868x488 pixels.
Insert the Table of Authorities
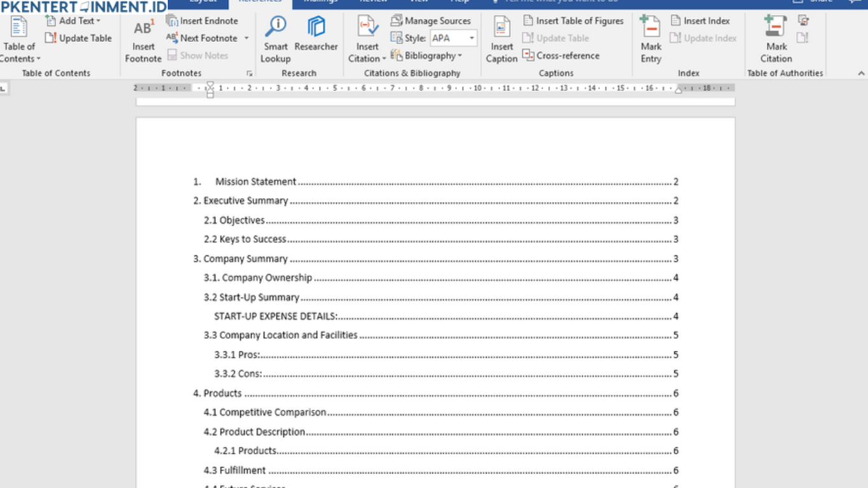point(802,20)
